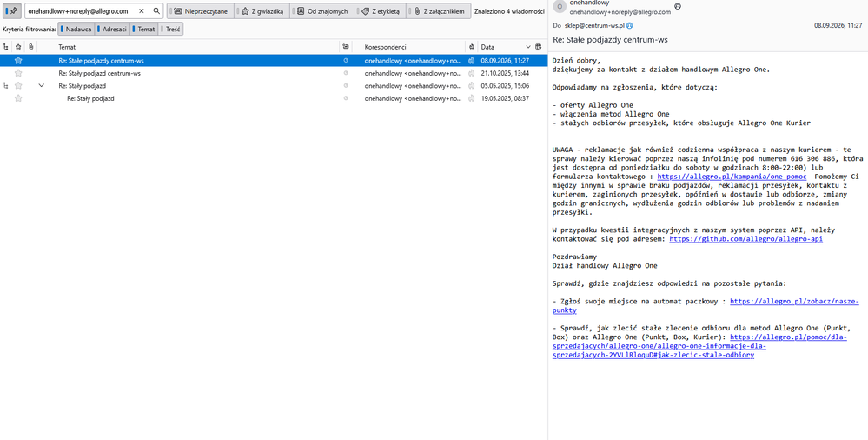Star the 05.05.2025 'Re: Stały podjazd' message
The image size is (868, 440).
pyautogui.click(x=18, y=86)
